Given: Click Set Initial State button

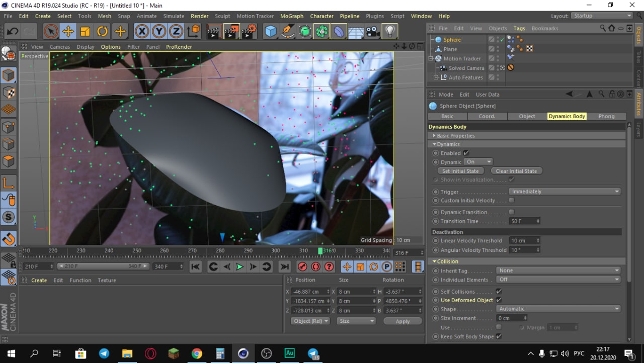Looking at the screenshot, I should (x=460, y=171).
